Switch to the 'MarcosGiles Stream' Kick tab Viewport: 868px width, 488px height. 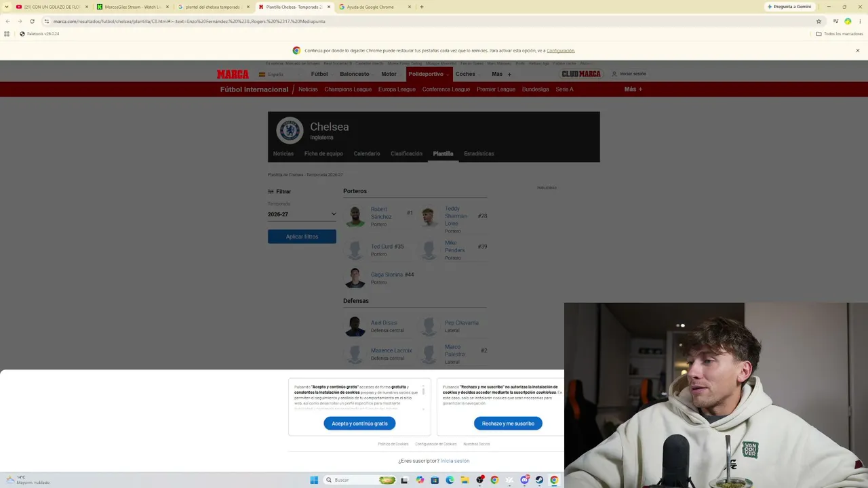pos(132,7)
